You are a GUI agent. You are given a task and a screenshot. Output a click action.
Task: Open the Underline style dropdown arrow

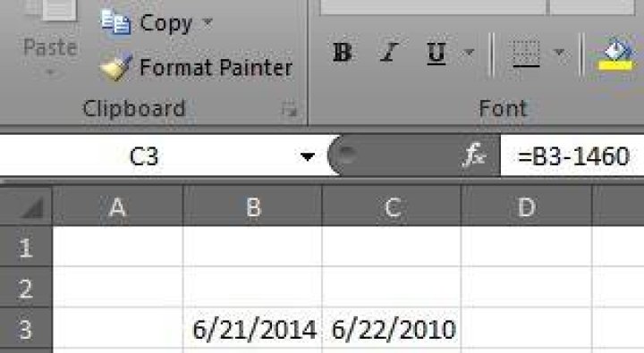click(469, 52)
